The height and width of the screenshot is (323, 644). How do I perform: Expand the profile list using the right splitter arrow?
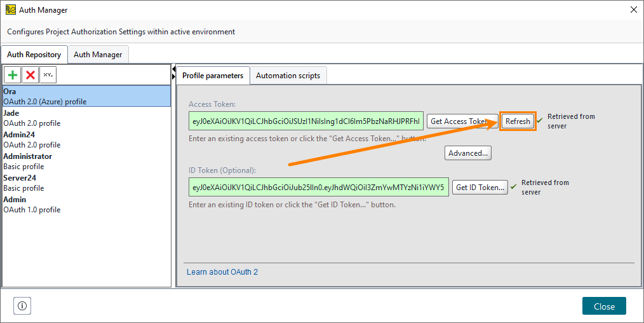(x=174, y=76)
